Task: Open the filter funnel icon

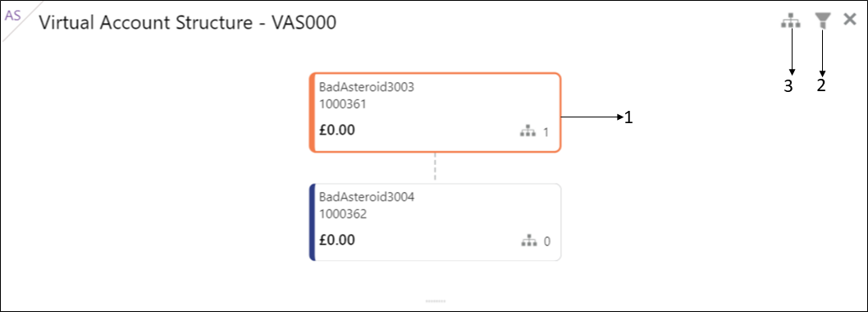Action: 823,21
